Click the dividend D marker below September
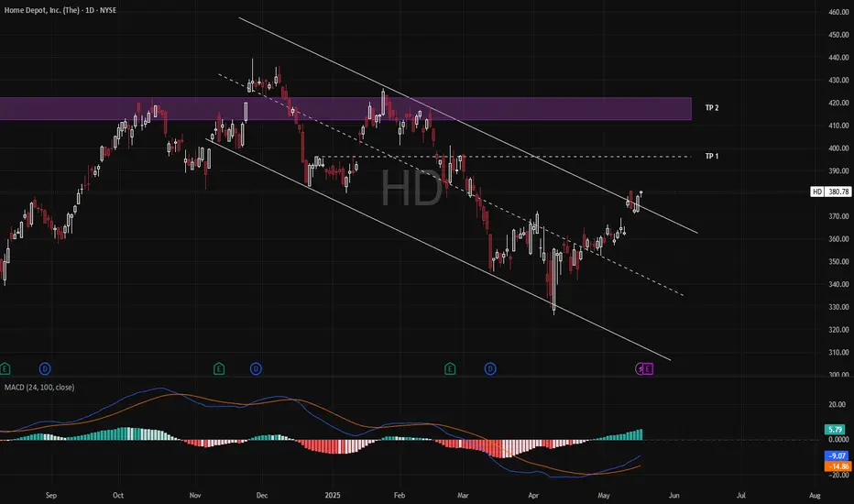This screenshot has height=504, width=854. pyautogui.click(x=45, y=369)
